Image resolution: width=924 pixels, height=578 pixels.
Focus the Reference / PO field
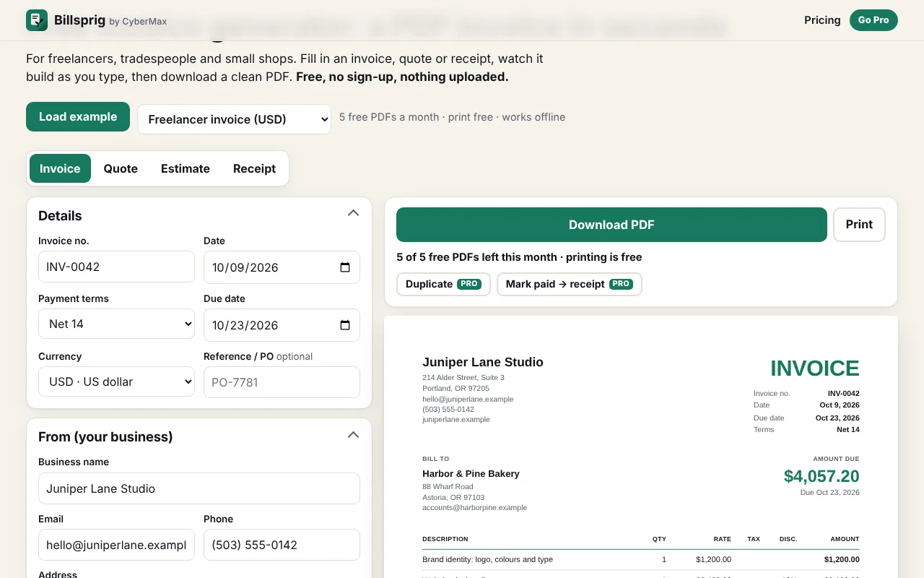tap(282, 382)
